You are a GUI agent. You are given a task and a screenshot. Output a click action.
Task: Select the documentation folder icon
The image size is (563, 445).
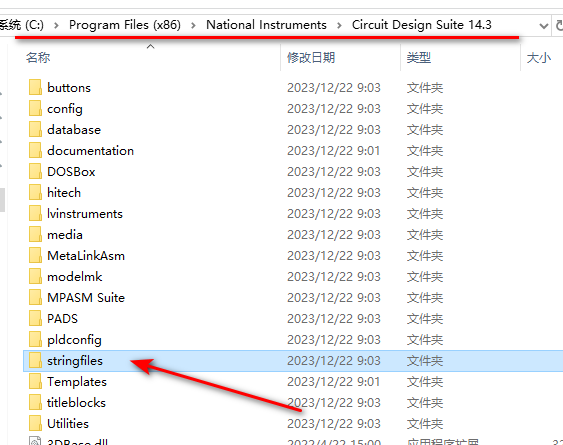(x=35, y=150)
